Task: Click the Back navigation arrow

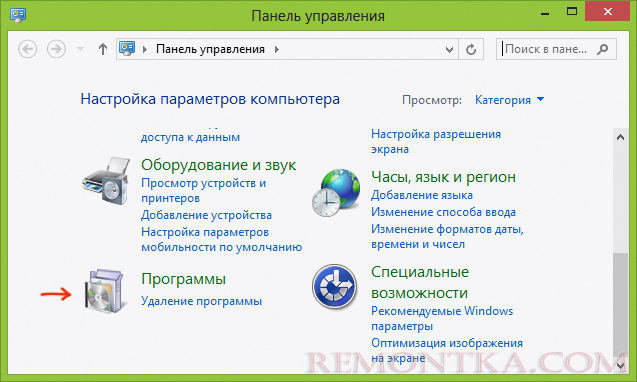Action: tap(28, 49)
